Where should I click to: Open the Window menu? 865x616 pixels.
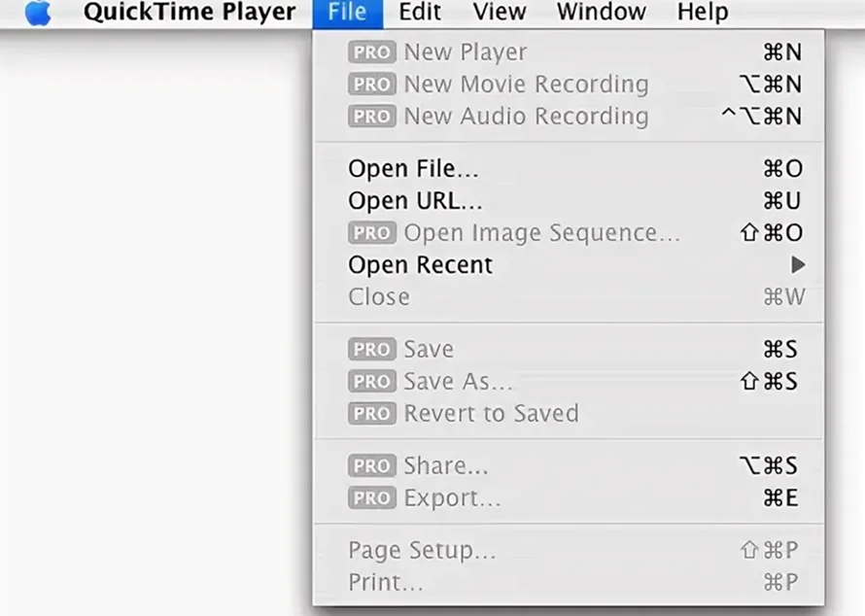pos(602,12)
